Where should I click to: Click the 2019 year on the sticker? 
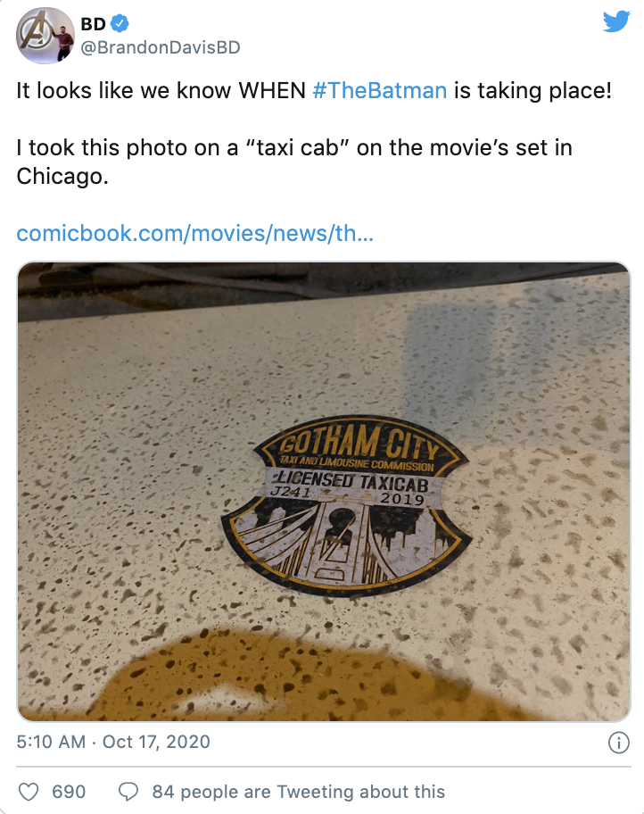click(x=402, y=499)
